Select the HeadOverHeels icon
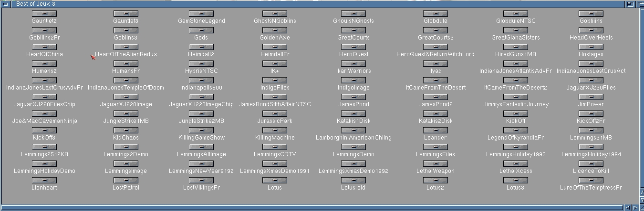644x211 pixels. [591, 30]
